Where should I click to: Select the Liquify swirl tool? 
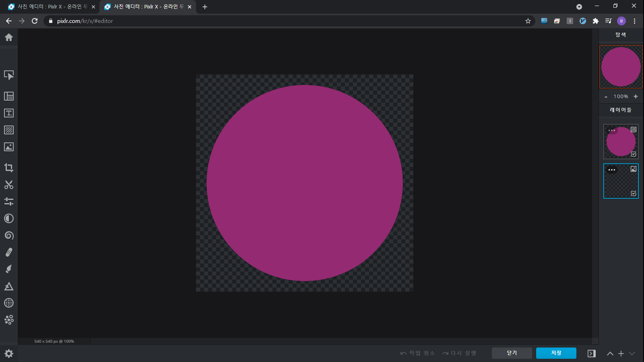pyautogui.click(x=9, y=235)
